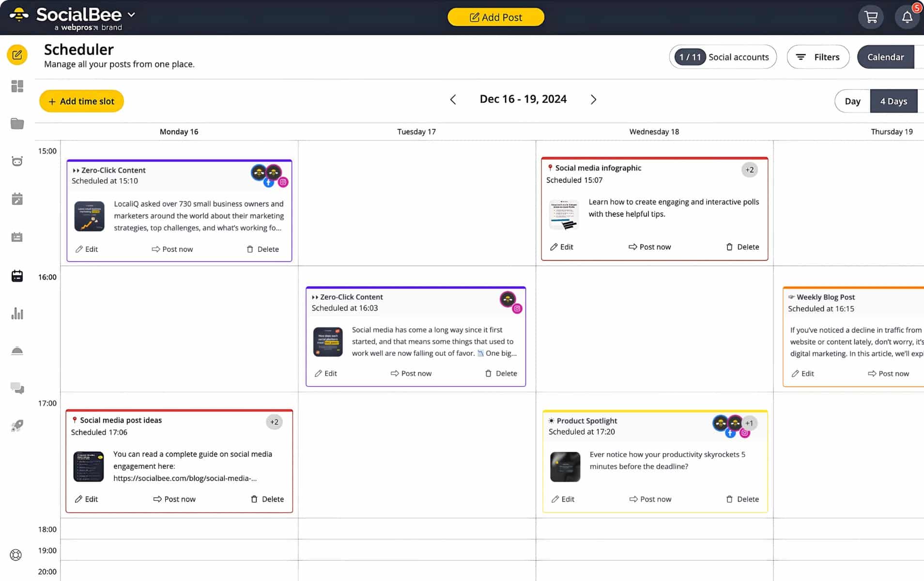Keep 4 Days view selected
This screenshot has width=924, height=581.
point(894,101)
